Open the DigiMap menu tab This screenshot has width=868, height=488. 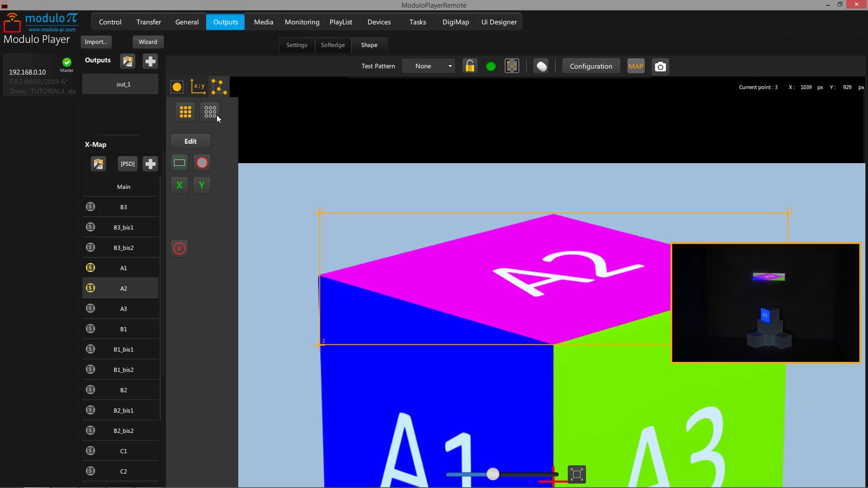pyautogui.click(x=455, y=22)
